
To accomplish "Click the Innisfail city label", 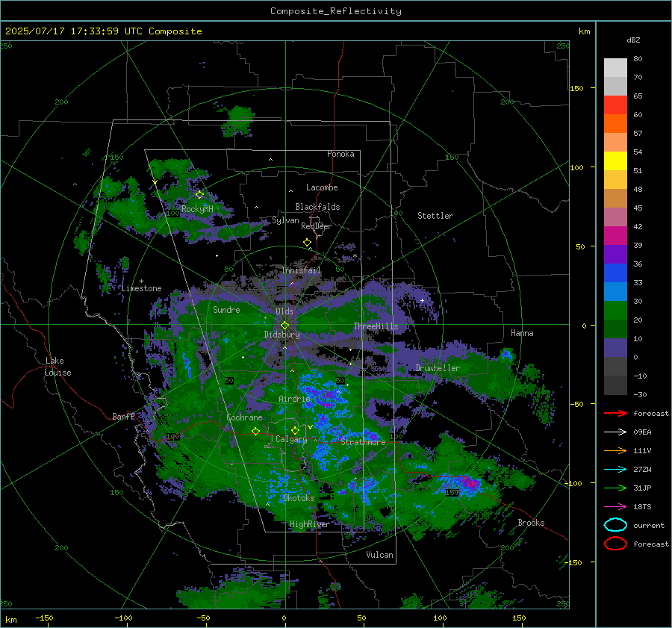I will click(301, 270).
